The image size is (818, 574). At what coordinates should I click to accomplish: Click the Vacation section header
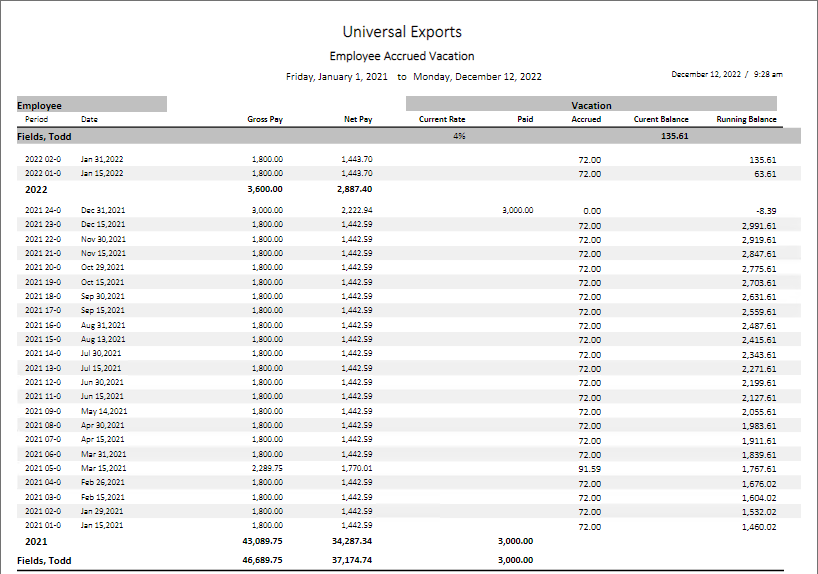click(591, 105)
